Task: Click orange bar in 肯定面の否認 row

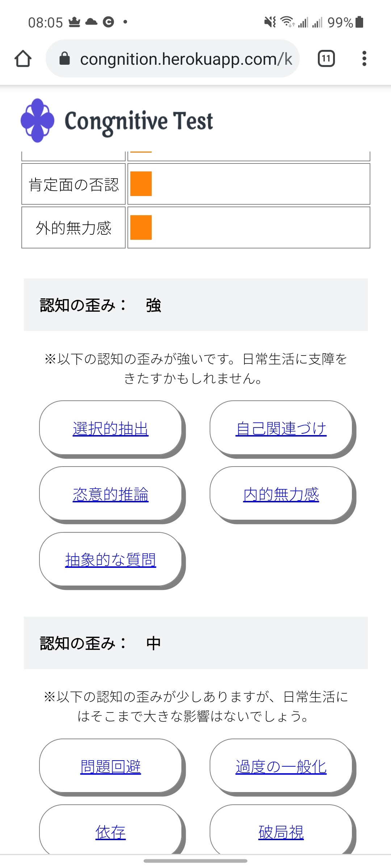Action: [141, 184]
